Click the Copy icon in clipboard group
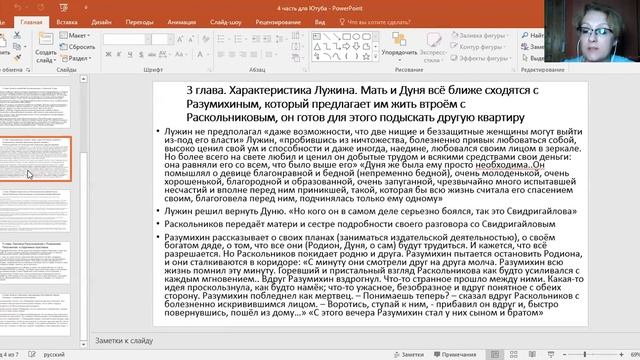This screenshot has width=640, height=360. [17, 47]
